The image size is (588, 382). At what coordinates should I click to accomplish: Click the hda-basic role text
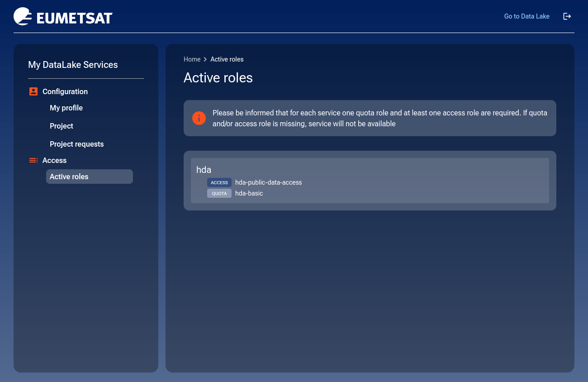(249, 193)
